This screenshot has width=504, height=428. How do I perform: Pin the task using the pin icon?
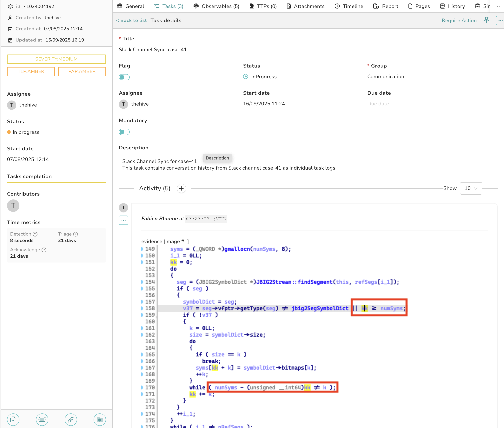[x=487, y=20]
